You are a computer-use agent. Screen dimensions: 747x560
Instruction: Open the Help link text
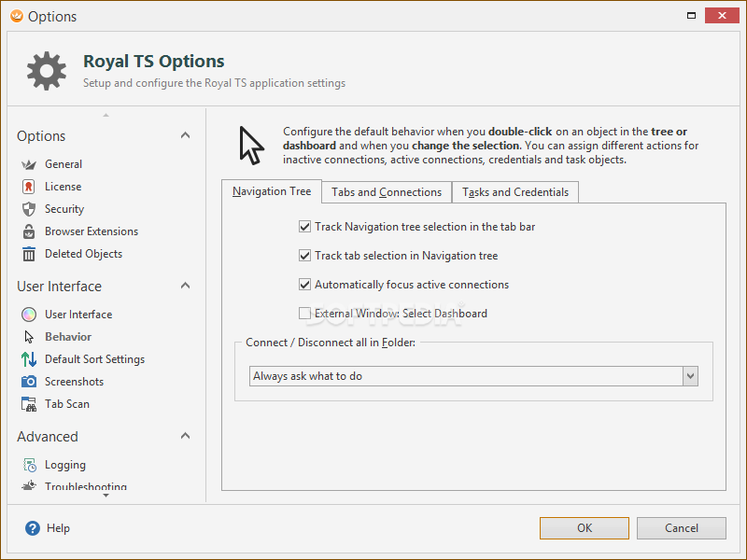coord(58,528)
